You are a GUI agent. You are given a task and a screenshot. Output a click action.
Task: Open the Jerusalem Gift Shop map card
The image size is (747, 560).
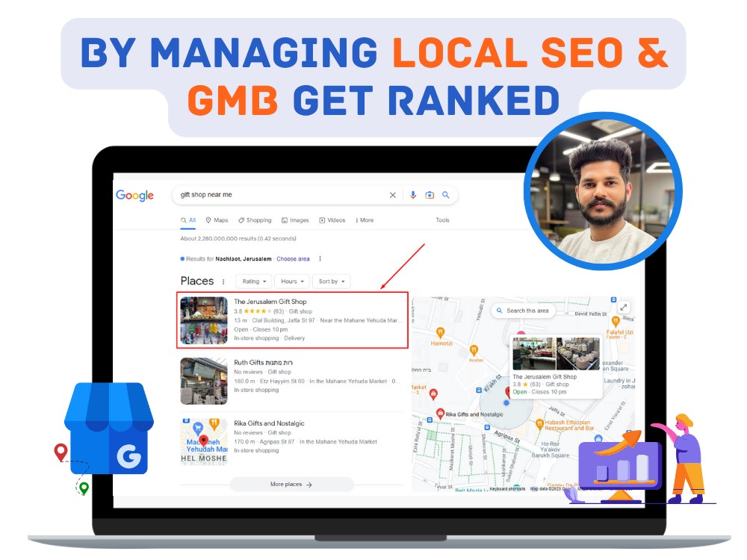coord(557,367)
